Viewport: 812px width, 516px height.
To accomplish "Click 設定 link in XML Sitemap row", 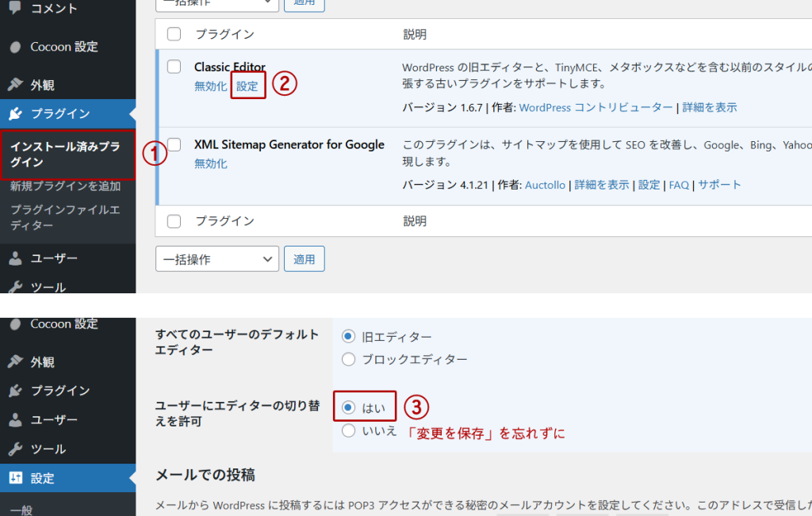I will coord(649,185).
